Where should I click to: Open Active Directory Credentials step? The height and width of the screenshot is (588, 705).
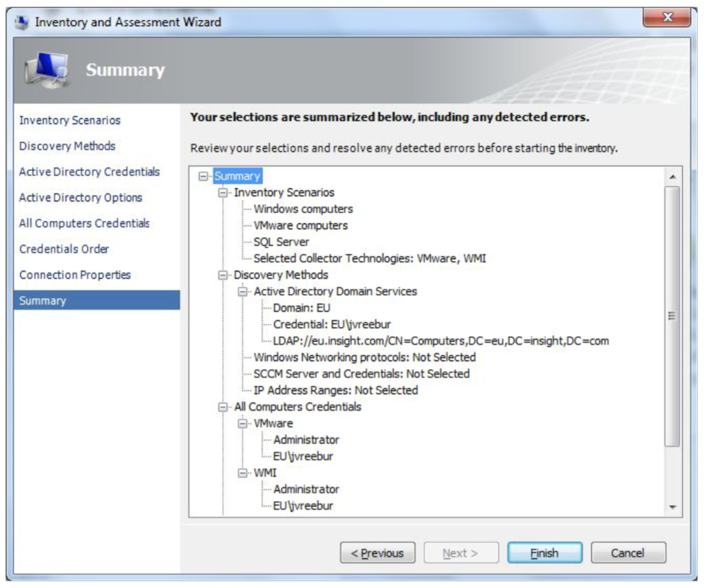click(x=90, y=172)
